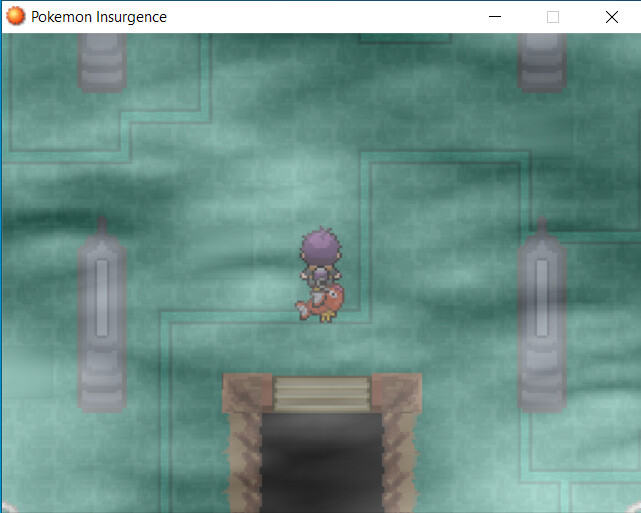Maximize the Pokemon Insurgence window
Screen dimensions: 641x513
pos(553,17)
